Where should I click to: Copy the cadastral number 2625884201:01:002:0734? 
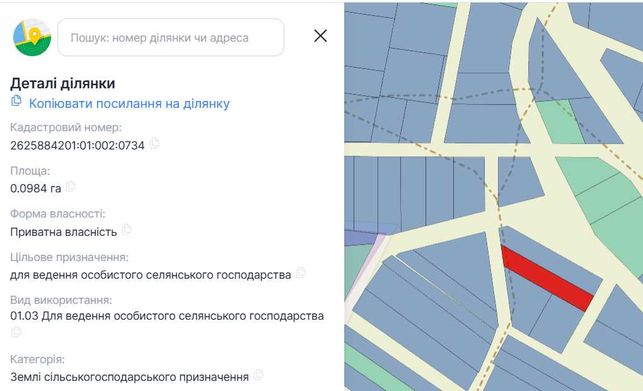coord(154,144)
